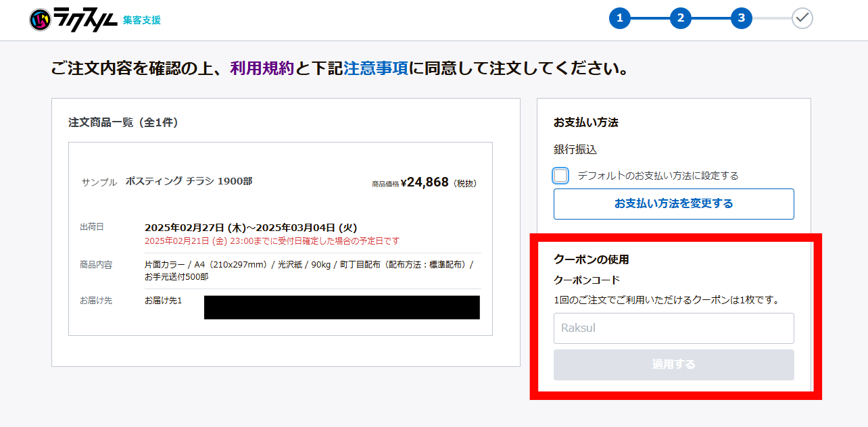Select step 1 circle in the progress indicator

pyautogui.click(x=620, y=18)
